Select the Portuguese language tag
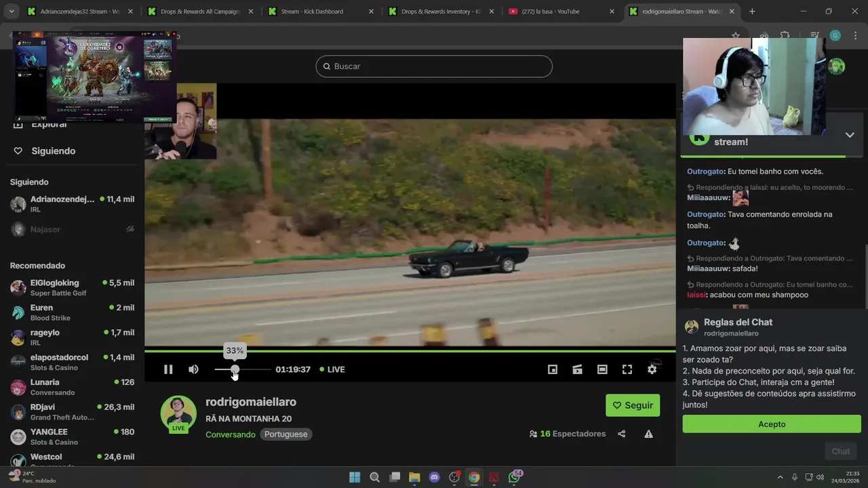Image resolution: width=868 pixels, height=488 pixels. point(285,434)
